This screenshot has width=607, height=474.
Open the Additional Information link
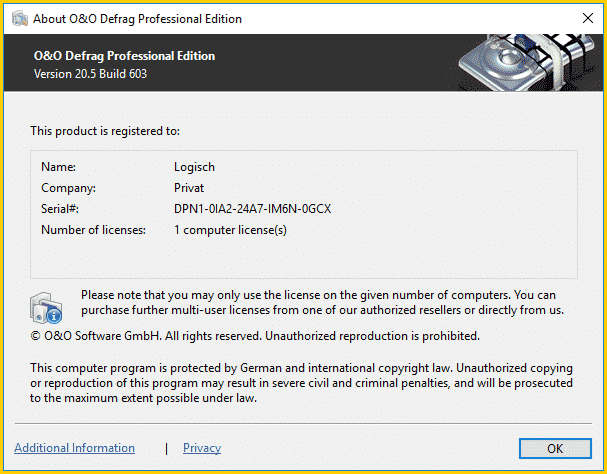tap(74, 448)
